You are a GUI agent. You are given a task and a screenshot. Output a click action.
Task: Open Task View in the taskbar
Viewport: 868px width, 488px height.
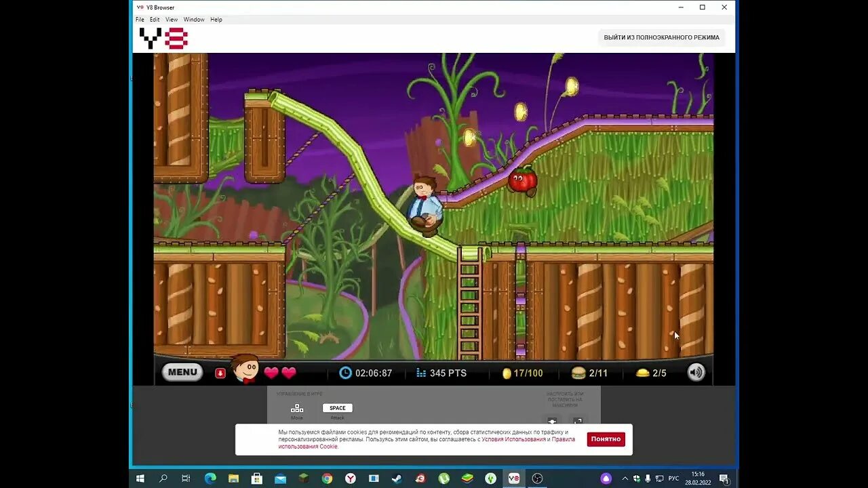(x=186, y=479)
